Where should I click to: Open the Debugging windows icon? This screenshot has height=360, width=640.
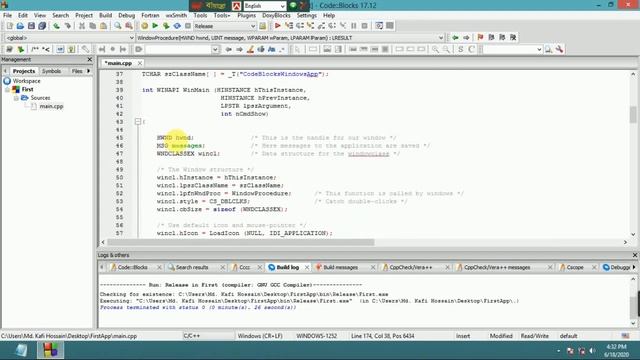(x=379, y=26)
